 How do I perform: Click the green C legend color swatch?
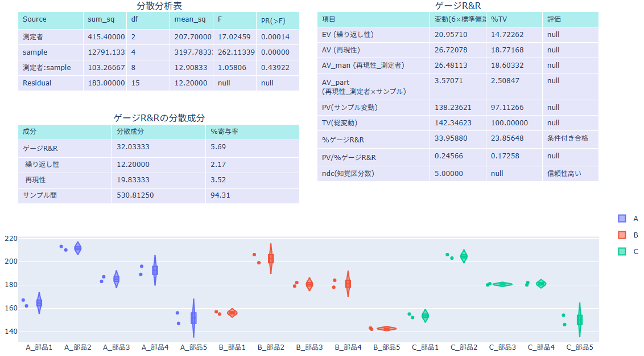(622, 252)
